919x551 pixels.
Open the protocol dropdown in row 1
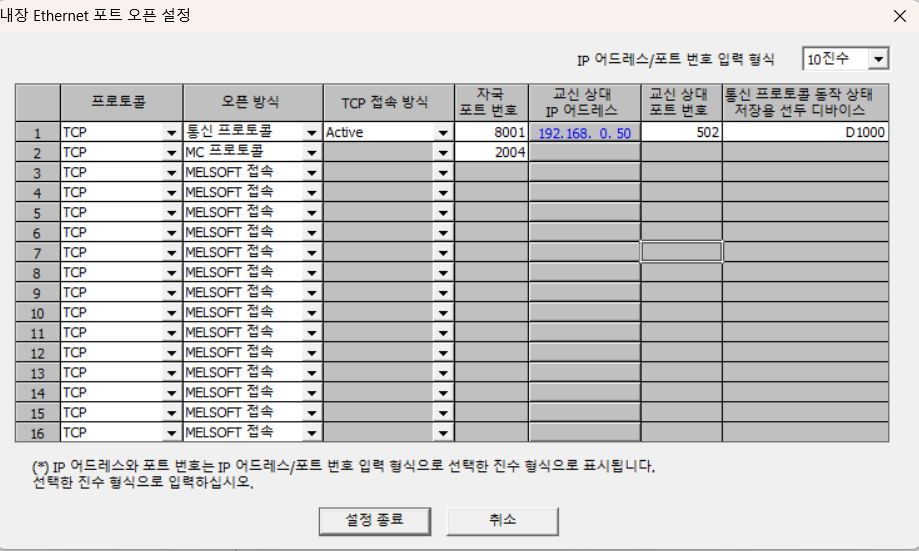coord(171,133)
